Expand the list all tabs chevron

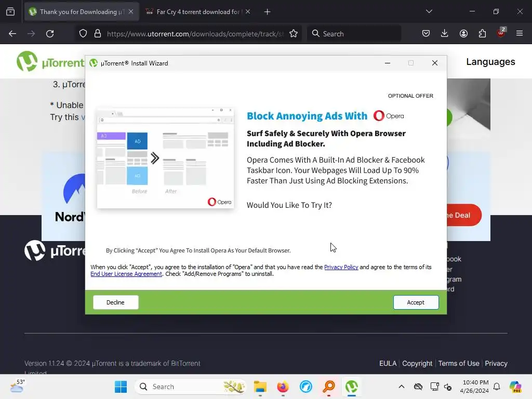[x=429, y=11]
